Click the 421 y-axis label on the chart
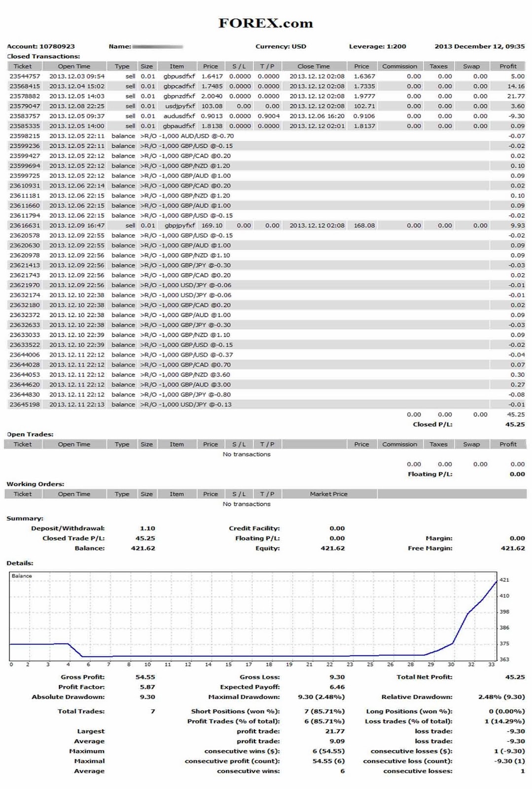The image size is (532, 789). pos(504,579)
